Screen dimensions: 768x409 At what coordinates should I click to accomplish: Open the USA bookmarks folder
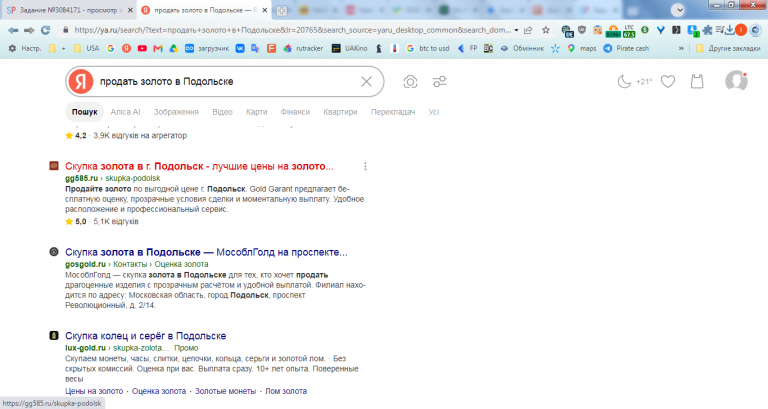point(86,48)
